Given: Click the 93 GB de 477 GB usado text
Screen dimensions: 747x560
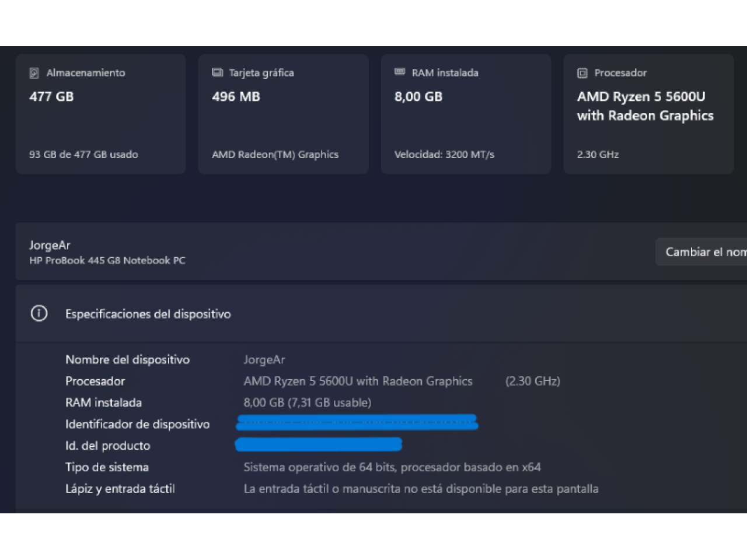Looking at the screenshot, I should click(83, 155).
